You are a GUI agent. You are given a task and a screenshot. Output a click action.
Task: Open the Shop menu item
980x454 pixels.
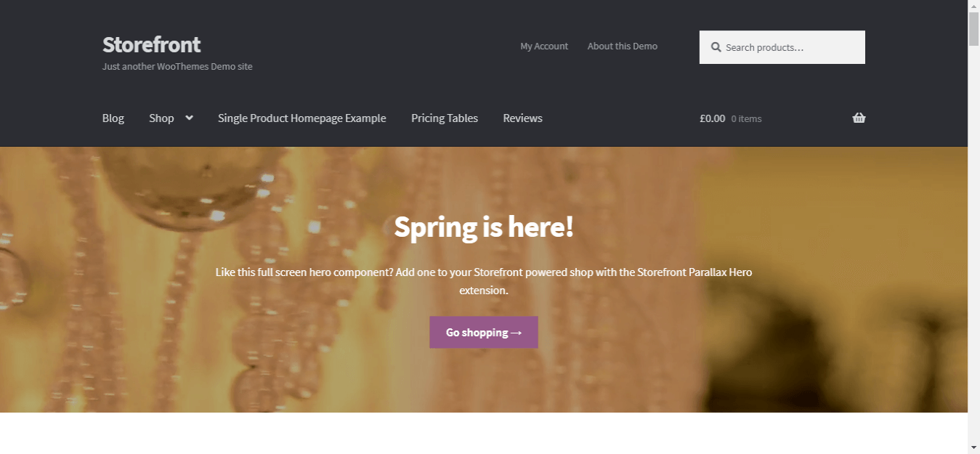tap(161, 118)
